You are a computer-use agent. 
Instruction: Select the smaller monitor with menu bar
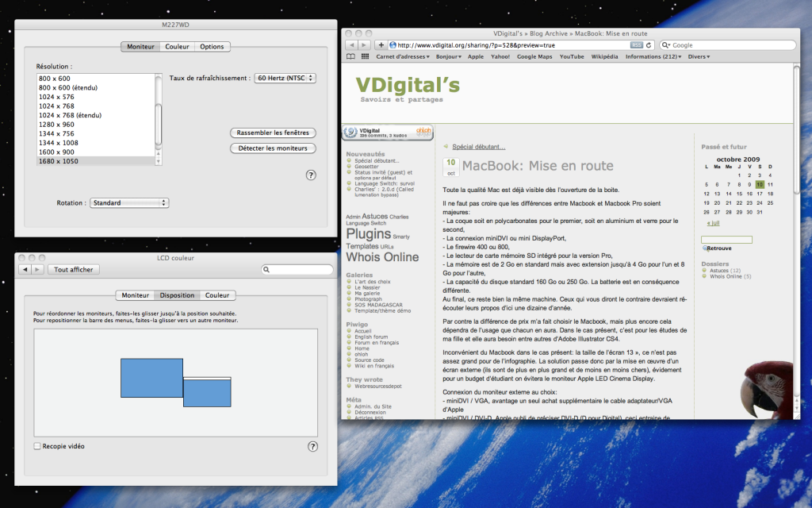(207, 392)
